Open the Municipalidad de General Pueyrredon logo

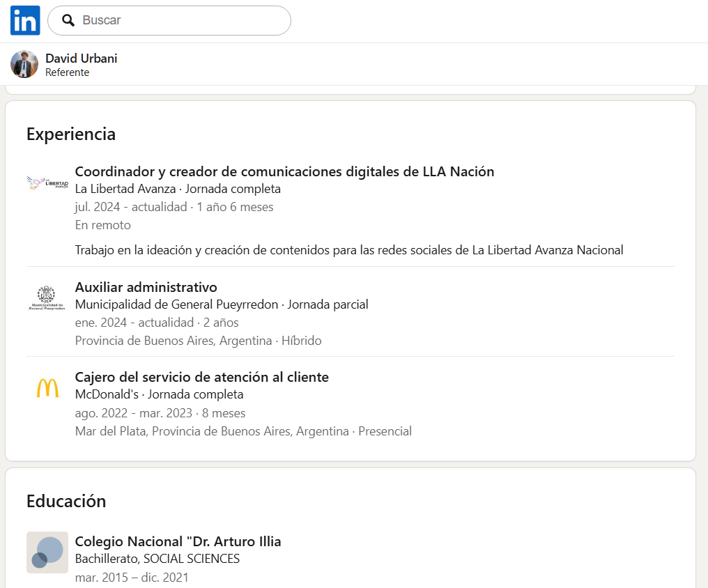click(x=47, y=298)
